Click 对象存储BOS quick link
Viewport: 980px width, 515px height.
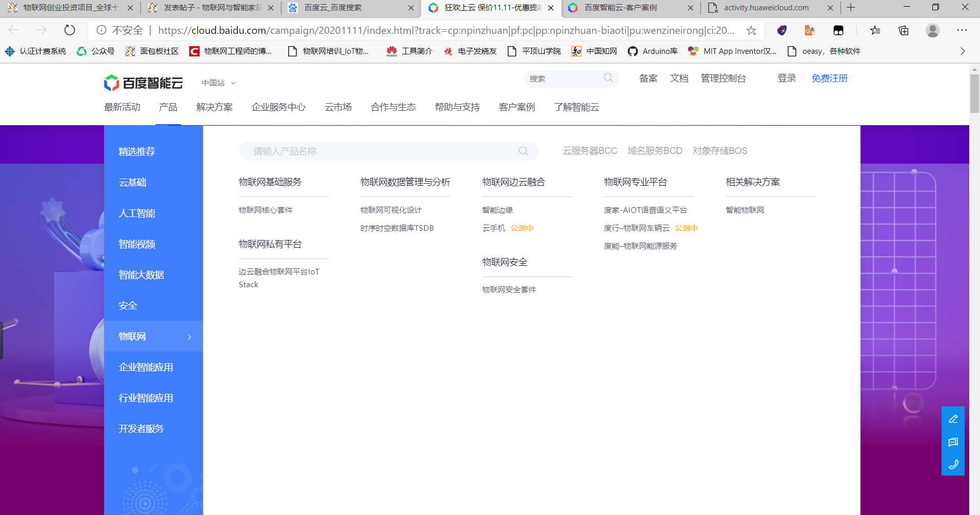720,151
